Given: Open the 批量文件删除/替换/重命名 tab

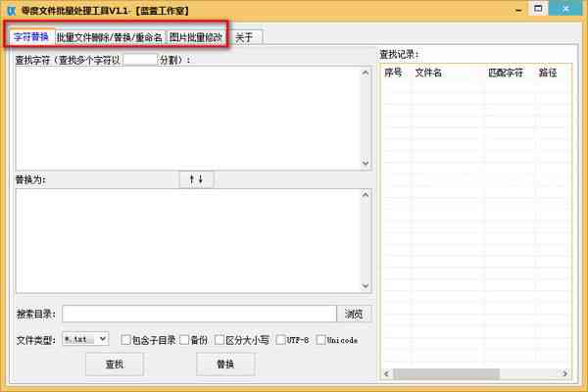Looking at the screenshot, I should click(110, 37).
